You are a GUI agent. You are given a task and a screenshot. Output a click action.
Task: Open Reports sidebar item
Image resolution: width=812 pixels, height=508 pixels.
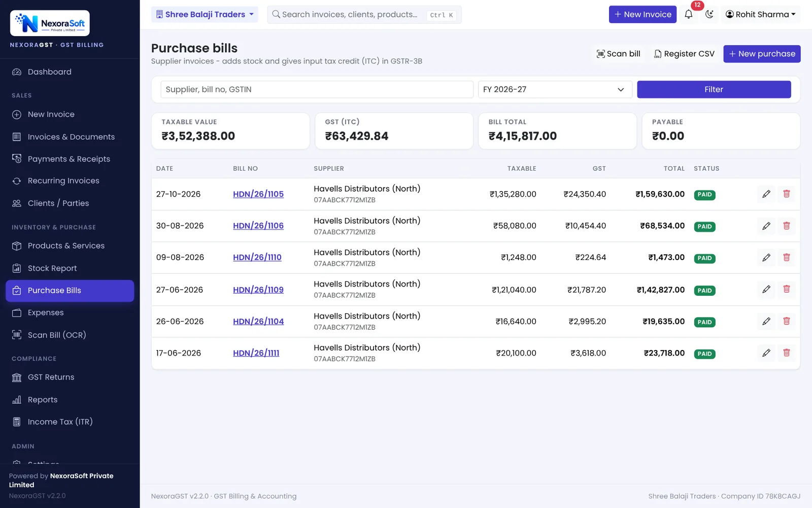(x=70, y=400)
